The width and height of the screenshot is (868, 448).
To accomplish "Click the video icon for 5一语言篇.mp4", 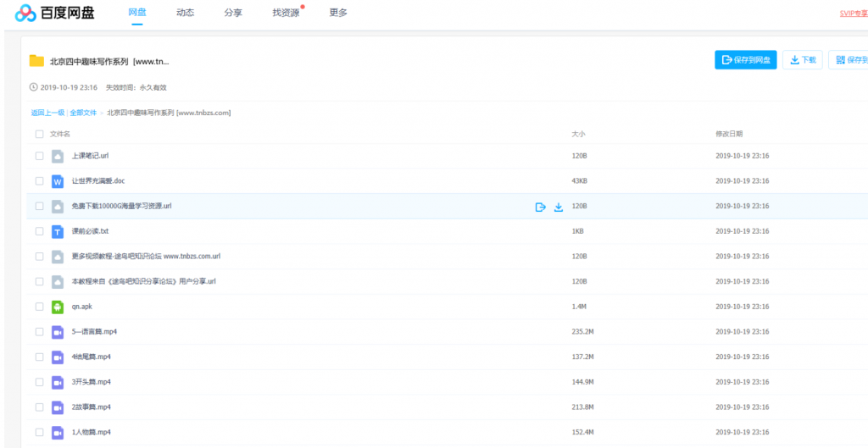I will point(58,332).
